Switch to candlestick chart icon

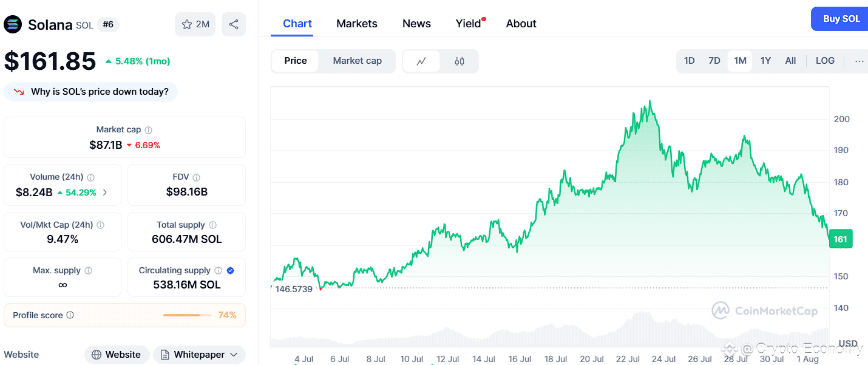point(459,61)
